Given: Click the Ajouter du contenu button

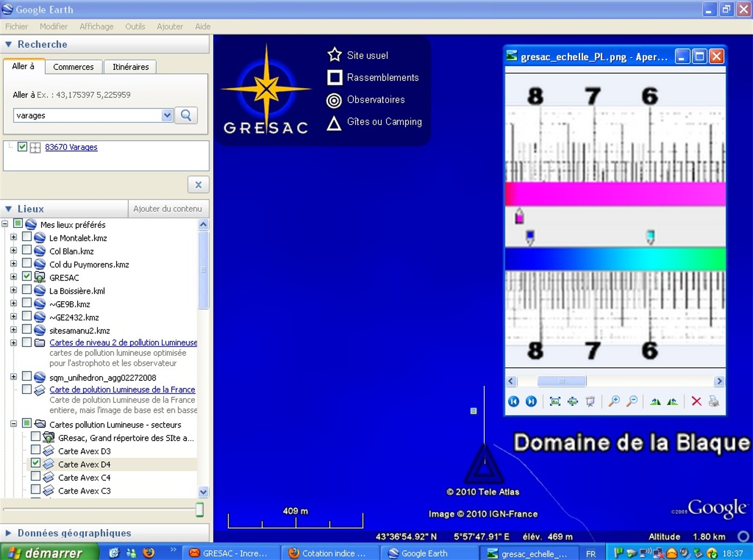Looking at the screenshot, I should [x=168, y=209].
